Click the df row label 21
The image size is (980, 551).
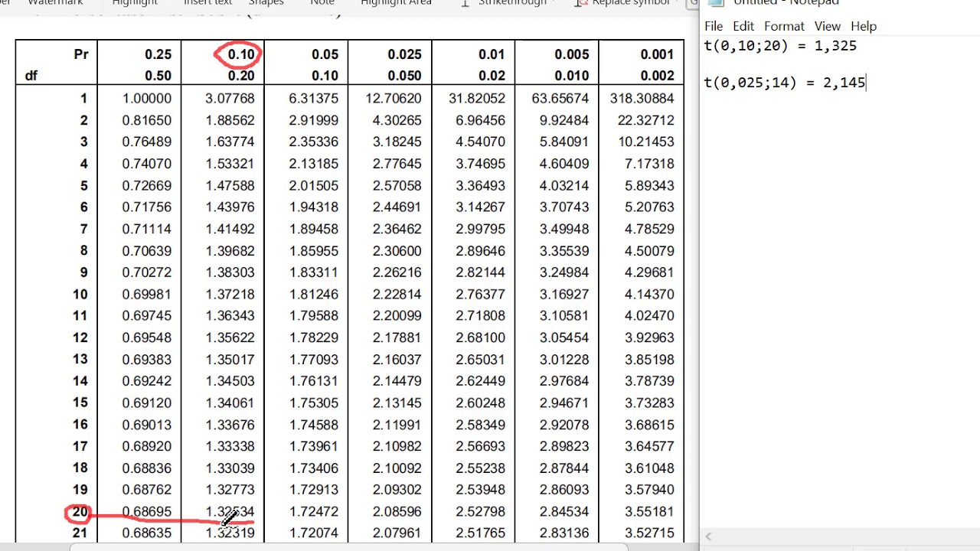(80, 533)
